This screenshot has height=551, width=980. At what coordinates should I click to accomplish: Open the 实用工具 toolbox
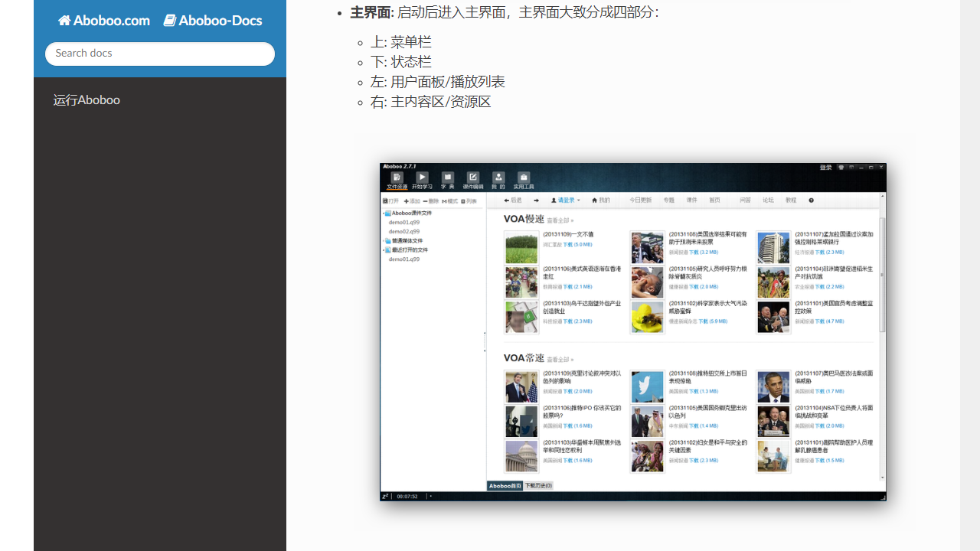tap(523, 177)
